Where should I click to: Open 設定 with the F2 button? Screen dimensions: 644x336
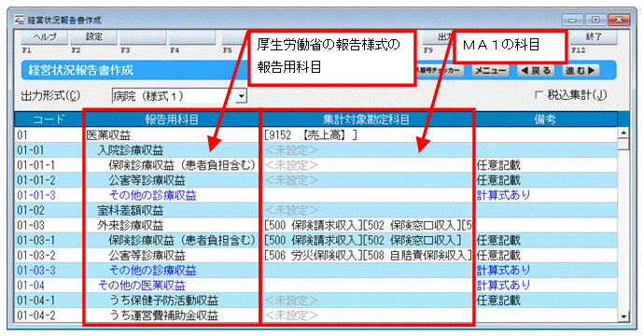point(93,37)
